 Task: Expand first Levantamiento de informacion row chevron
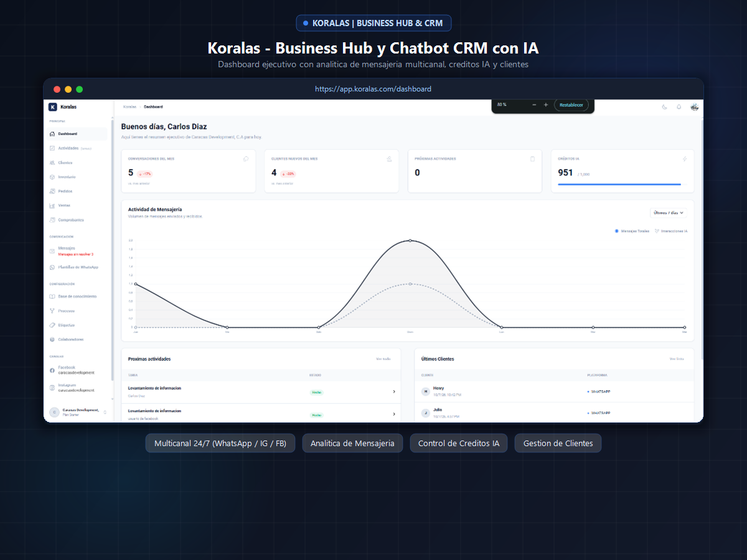(394, 391)
